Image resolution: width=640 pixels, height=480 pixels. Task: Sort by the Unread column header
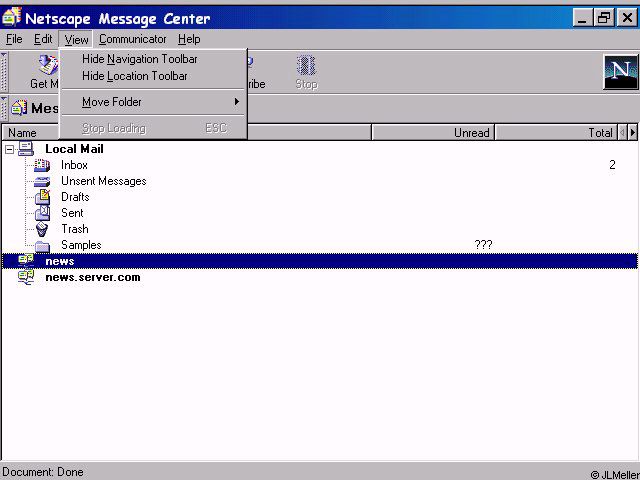pyautogui.click(x=433, y=133)
